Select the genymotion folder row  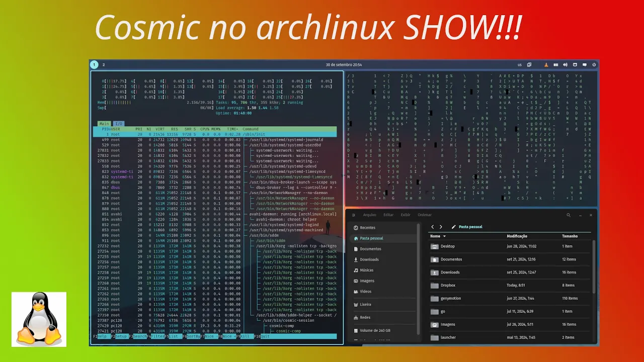(511, 298)
